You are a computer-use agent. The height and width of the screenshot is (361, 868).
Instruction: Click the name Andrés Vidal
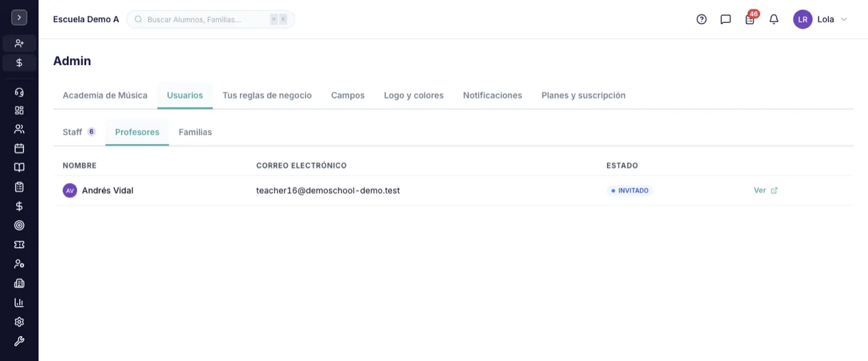pos(107,190)
